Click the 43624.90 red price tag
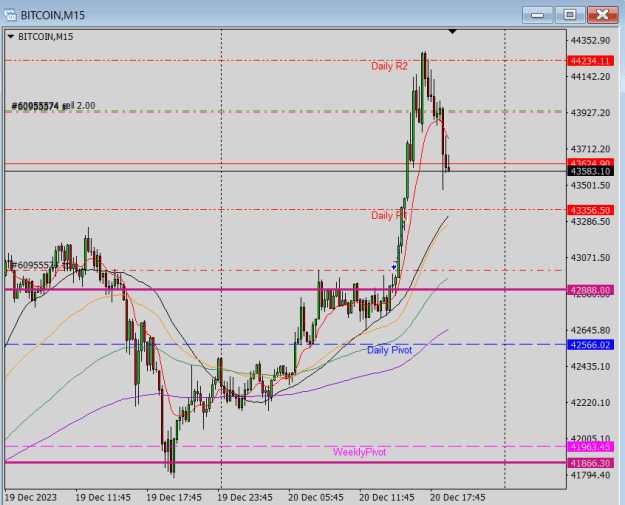The height and width of the screenshot is (505, 625). 590,163
